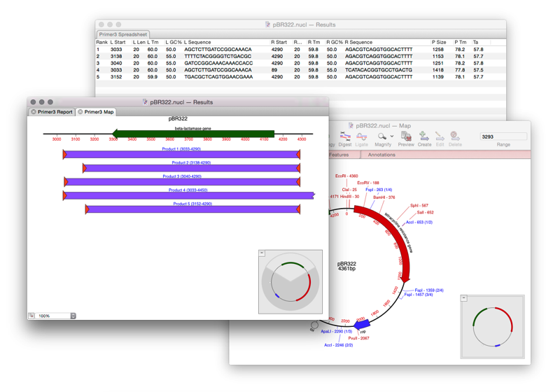Click the Create feature icon
The width and height of the screenshot is (560, 392).
click(424, 138)
